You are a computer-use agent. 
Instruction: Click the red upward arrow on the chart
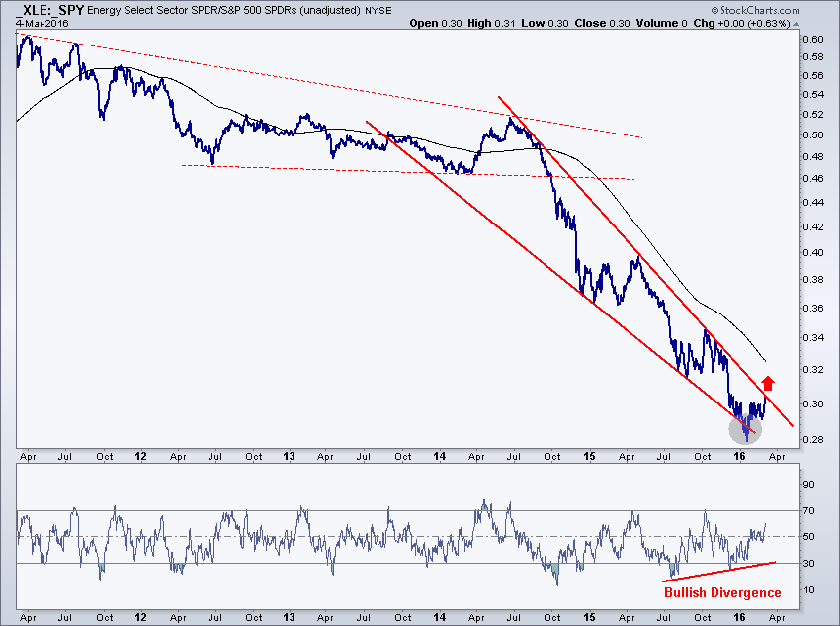(768, 383)
